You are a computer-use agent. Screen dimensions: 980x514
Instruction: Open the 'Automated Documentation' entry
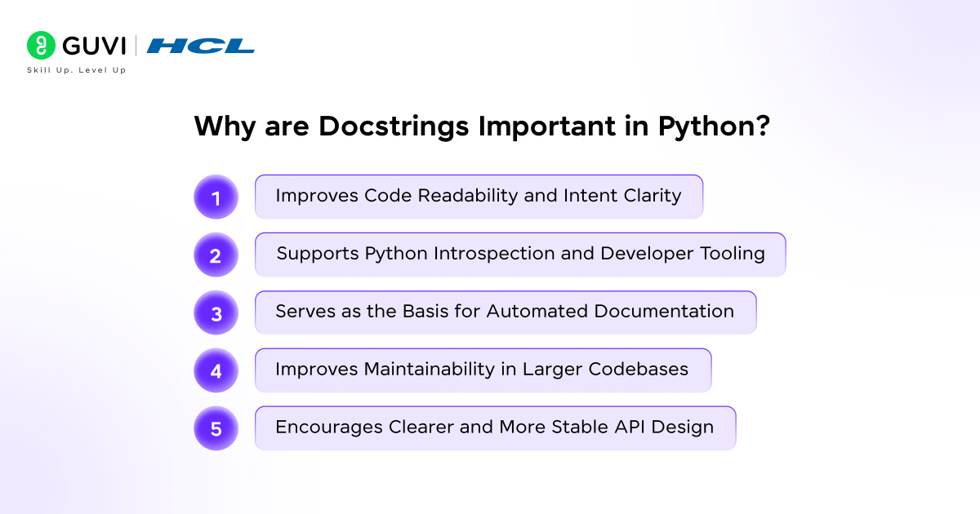click(506, 312)
